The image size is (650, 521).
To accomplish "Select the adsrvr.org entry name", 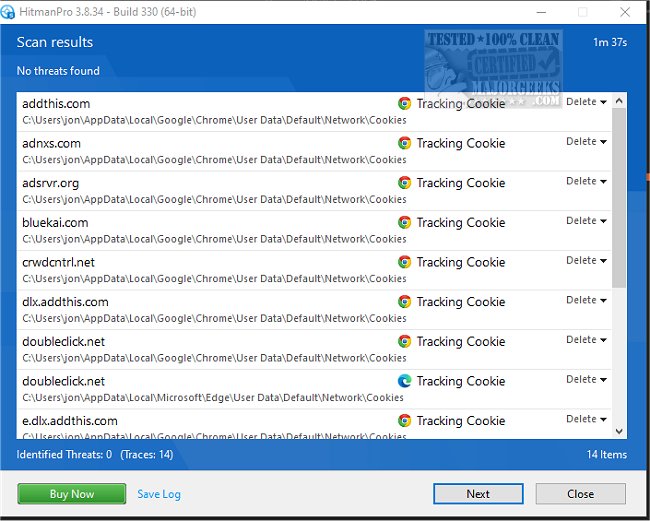I will 51,183.
